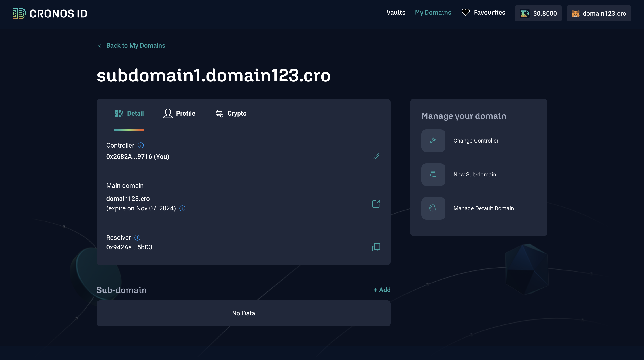
Task: Switch to the Profile tab
Action: 179,114
